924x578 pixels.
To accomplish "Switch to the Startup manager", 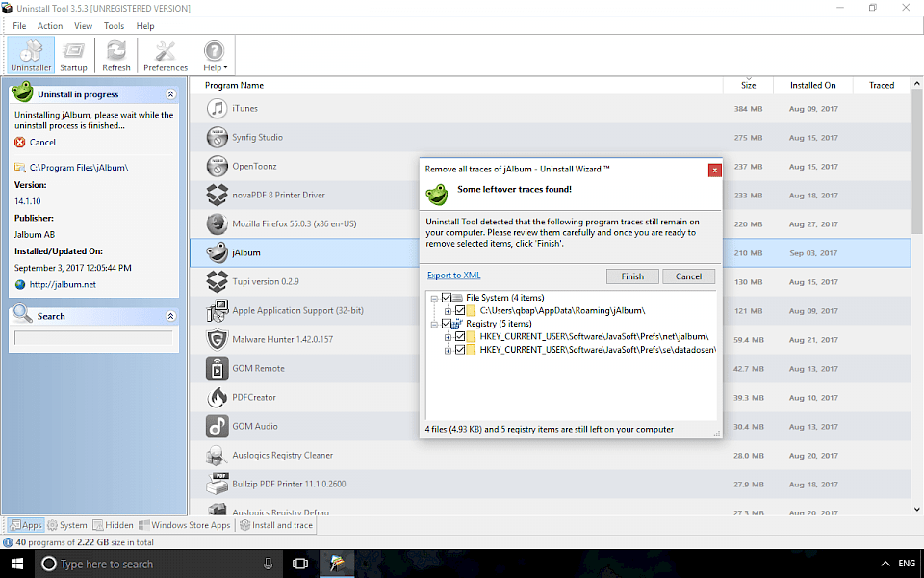I will (73, 56).
